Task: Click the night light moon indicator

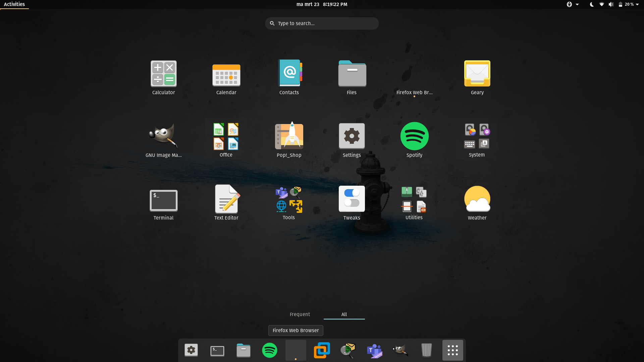Action: [592, 4]
